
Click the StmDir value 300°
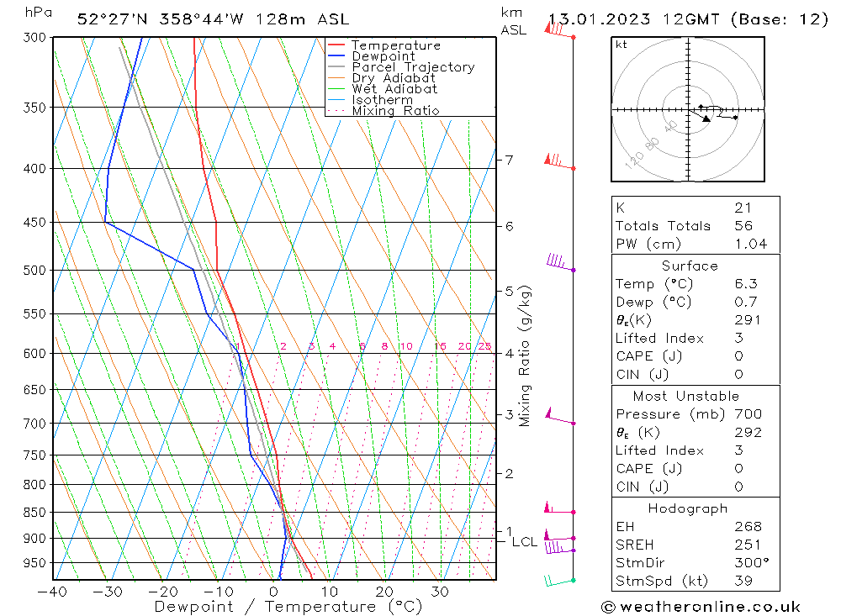pyautogui.click(x=752, y=562)
